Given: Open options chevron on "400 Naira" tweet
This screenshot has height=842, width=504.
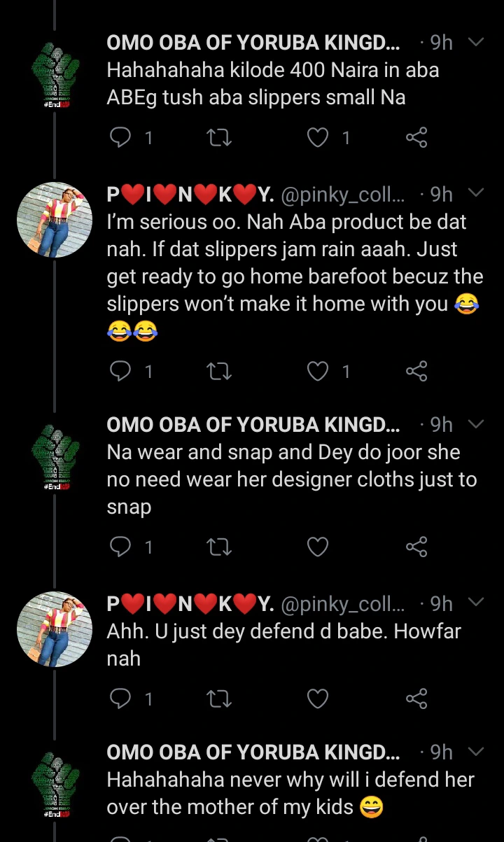Looking at the screenshot, I should pyautogui.click(x=475, y=43).
